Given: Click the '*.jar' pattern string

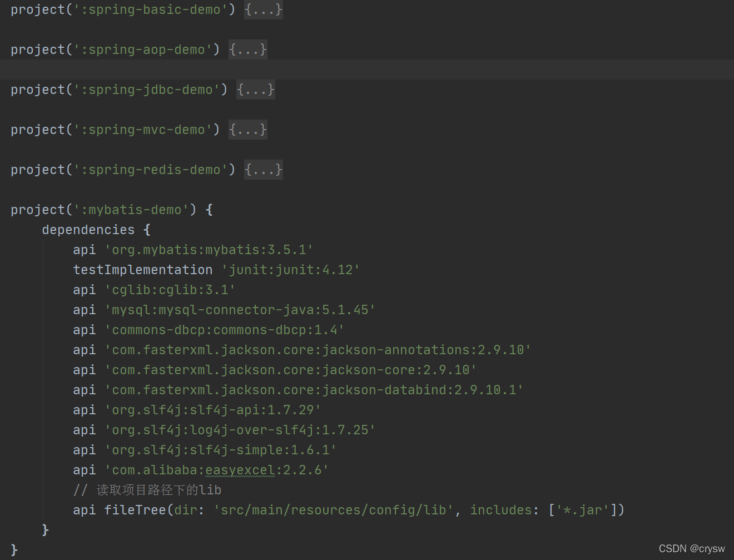Looking at the screenshot, I should tap(583, 510).
